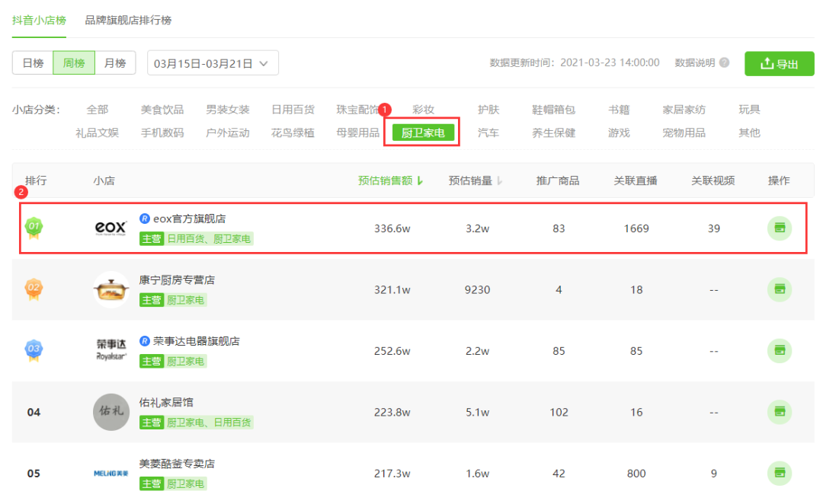823x504 pixels.
Task: Click the 康宁厨房专营店 pot logo
Action: click(110, 289)
